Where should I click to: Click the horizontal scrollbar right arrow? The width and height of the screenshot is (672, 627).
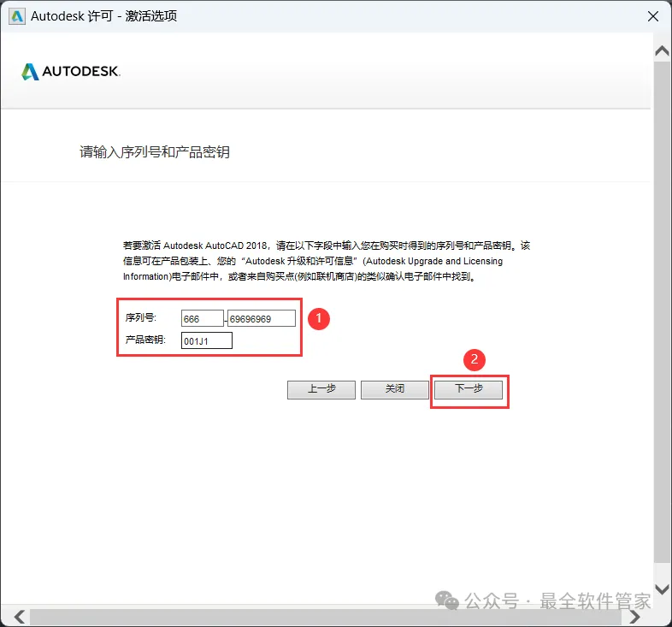pos(634,617)
